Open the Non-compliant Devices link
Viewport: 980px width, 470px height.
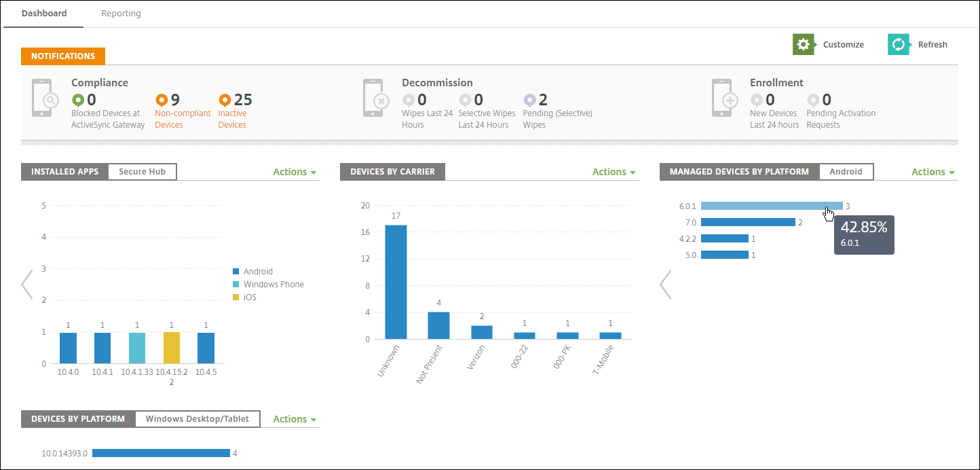183,119
